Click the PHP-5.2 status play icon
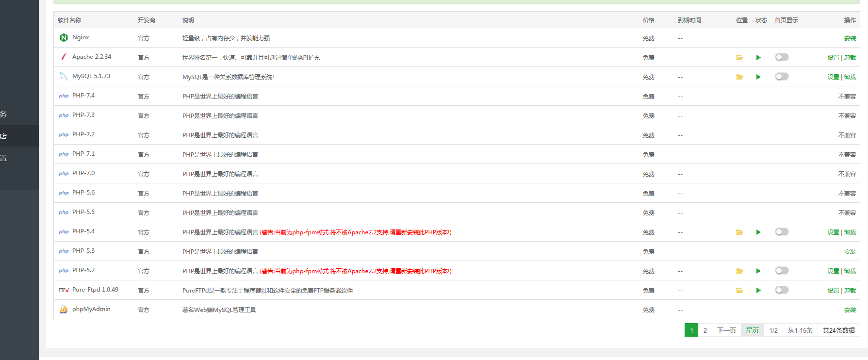This screenshot has height=360, width=868. (758, 271)
